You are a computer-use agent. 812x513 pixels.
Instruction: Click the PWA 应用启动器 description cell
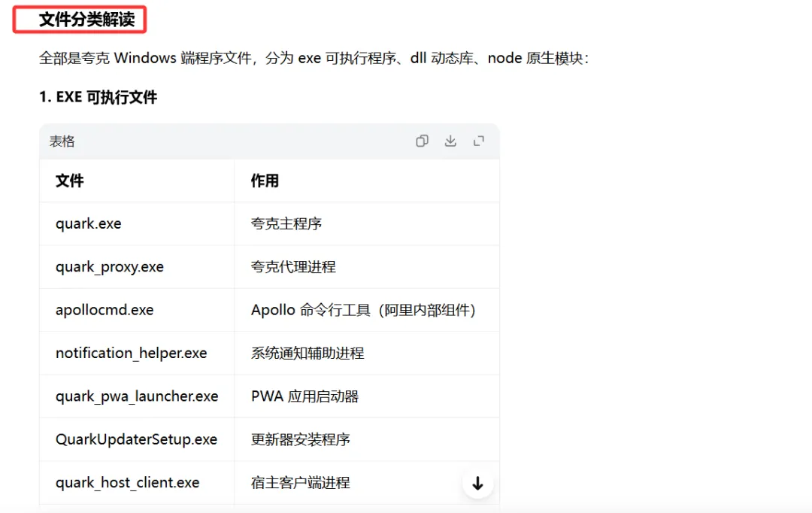(x=367, y=396)
